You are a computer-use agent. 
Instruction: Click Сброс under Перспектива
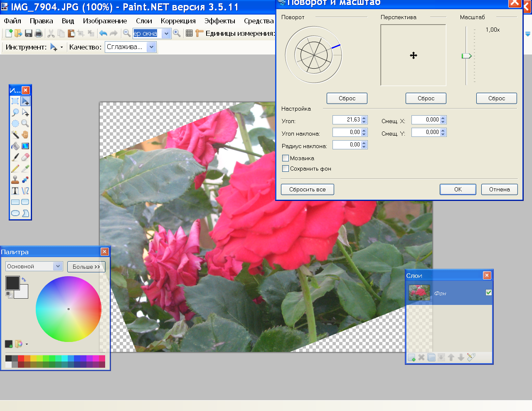[426, 98]
